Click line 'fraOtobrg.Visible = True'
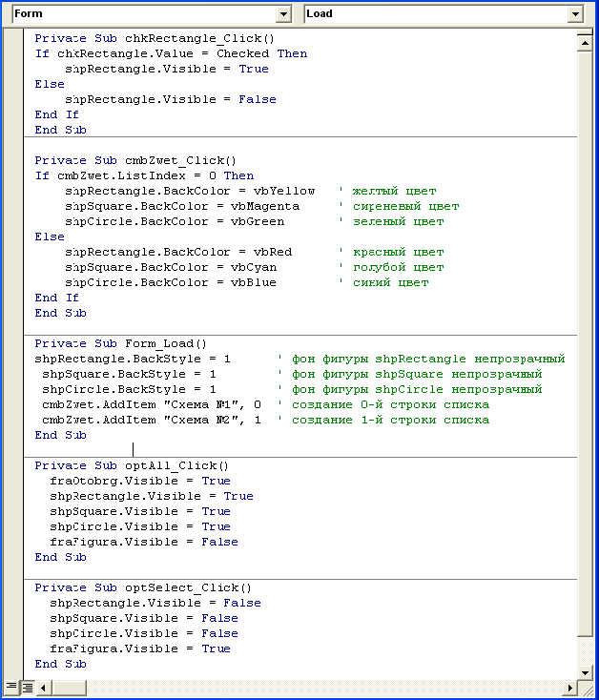The height and width of the screenshot is (700, 599). point(140,481)
